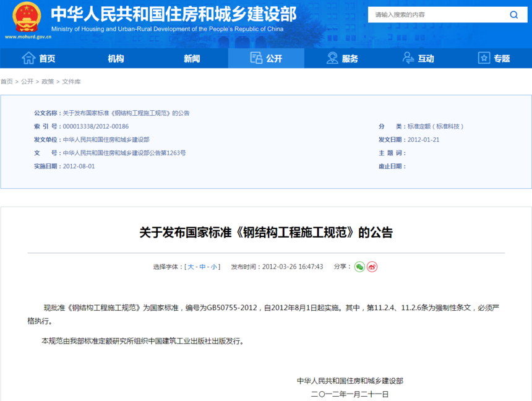Click the 发文单位 value text

point(106,140)
